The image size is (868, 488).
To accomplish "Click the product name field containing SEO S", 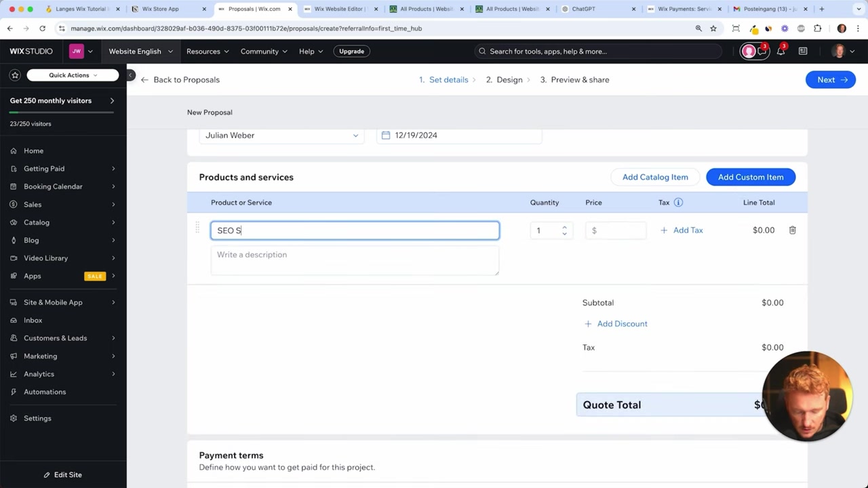I will (355, 230).
